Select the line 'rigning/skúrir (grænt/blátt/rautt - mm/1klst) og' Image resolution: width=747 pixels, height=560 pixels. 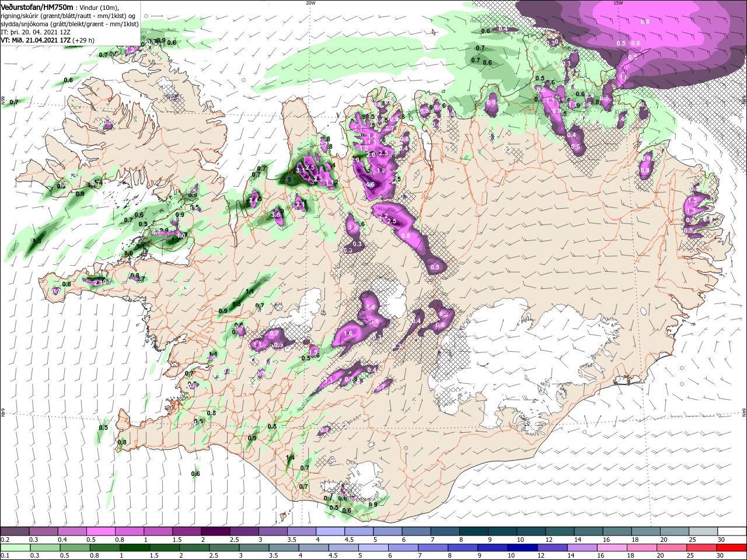pyautogui.click(x=69, y=16)
